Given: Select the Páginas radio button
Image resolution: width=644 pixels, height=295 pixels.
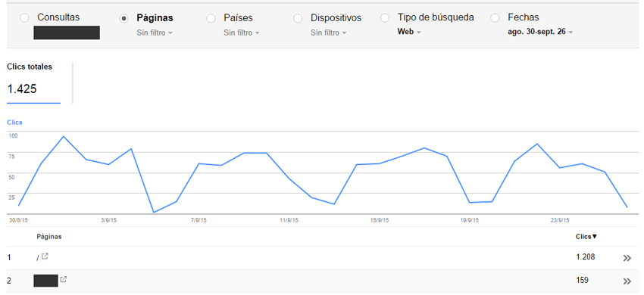Looking at the screenshot, I should pyautogui.click(x=123, y=18).
